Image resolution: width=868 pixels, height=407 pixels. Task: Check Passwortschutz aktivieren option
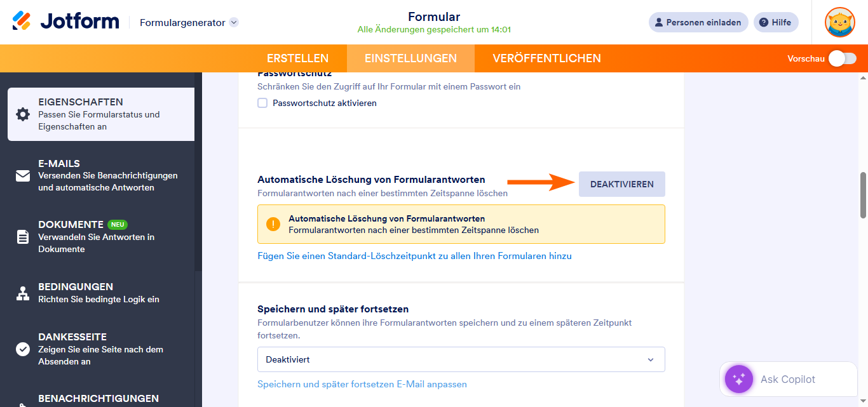click(262, 103)
